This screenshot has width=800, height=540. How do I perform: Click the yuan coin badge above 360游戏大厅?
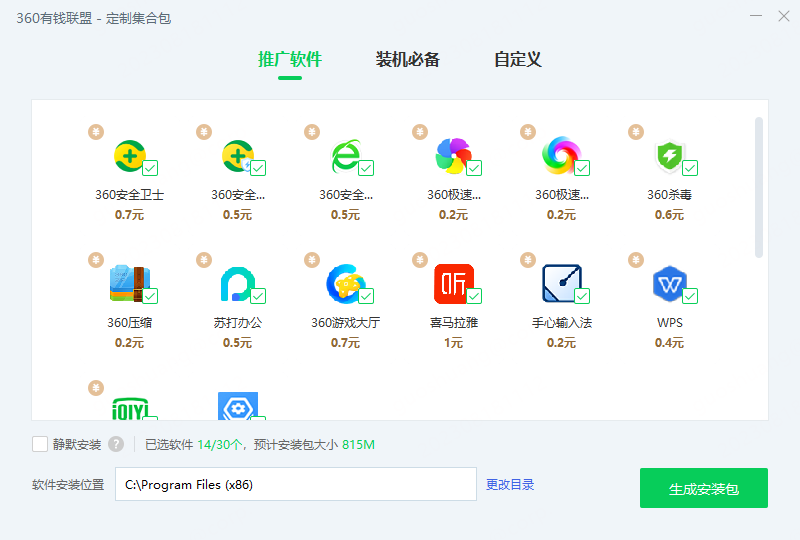pyautogui.click(x=312, y=260)
